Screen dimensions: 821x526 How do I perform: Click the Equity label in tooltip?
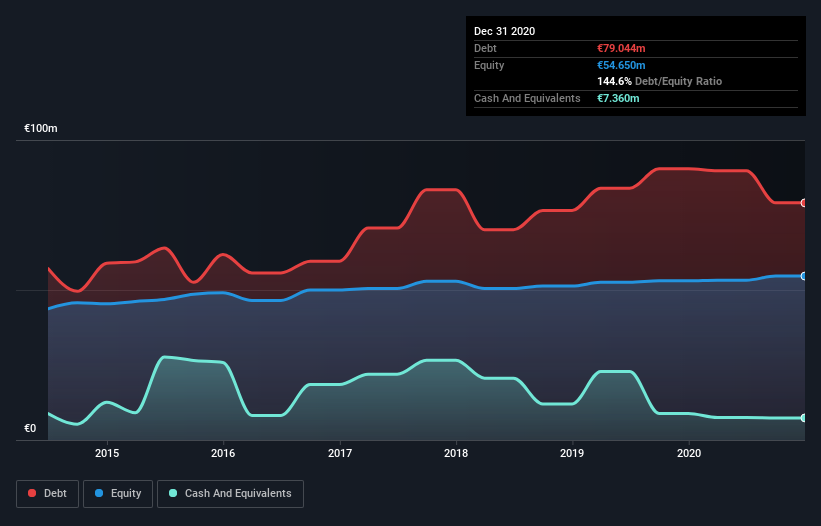489,65
